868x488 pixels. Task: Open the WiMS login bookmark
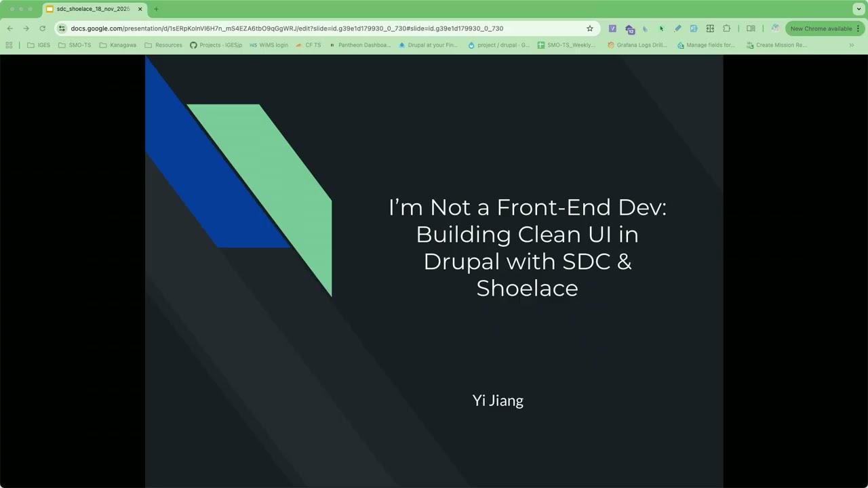tap(269, 45)
